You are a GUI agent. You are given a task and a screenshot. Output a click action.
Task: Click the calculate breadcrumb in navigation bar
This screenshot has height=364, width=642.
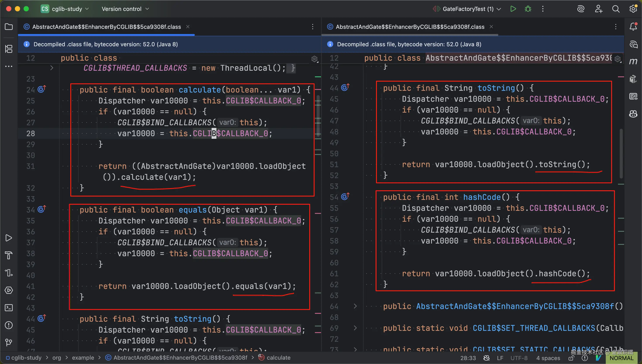[278, 357]
